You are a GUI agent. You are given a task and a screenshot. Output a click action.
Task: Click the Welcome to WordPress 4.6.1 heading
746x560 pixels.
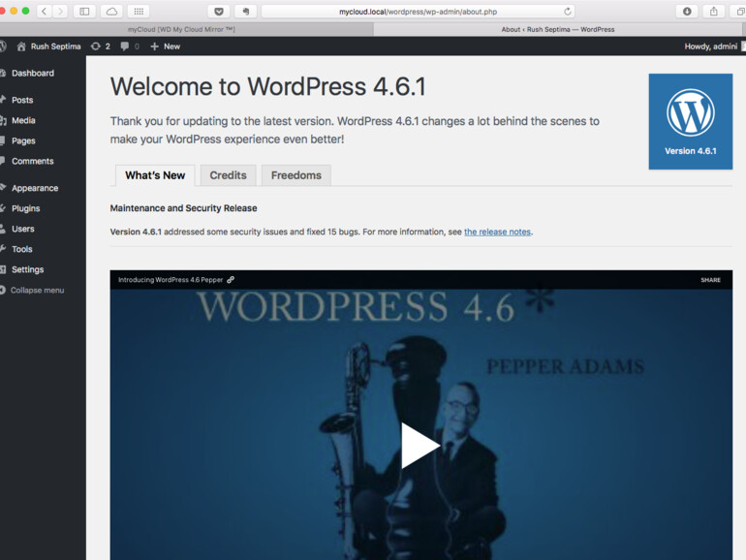(x=267, y=87)
